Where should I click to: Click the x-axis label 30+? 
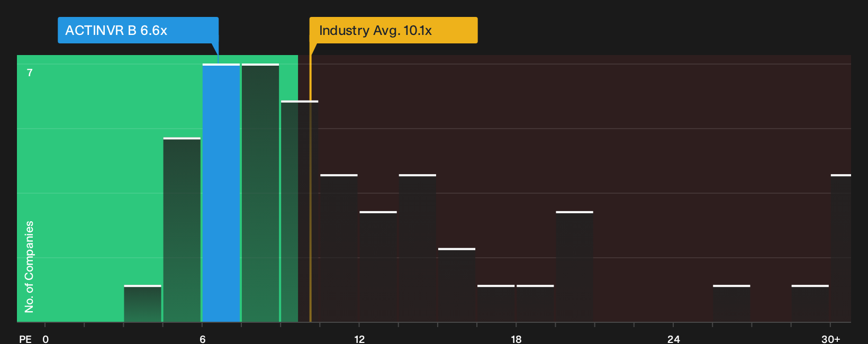[x=830, y=339]
